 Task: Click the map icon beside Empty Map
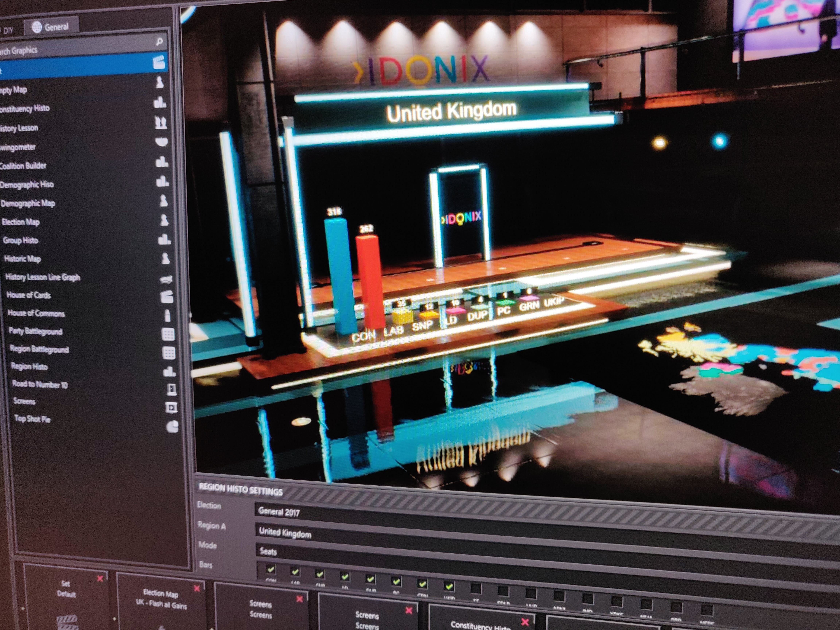click(x=160, y=82)
